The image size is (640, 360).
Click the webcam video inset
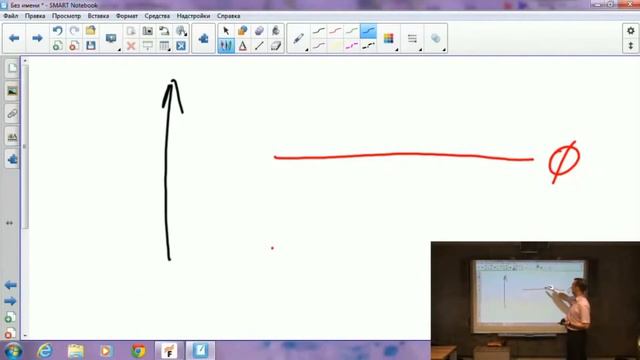[535, 300]
